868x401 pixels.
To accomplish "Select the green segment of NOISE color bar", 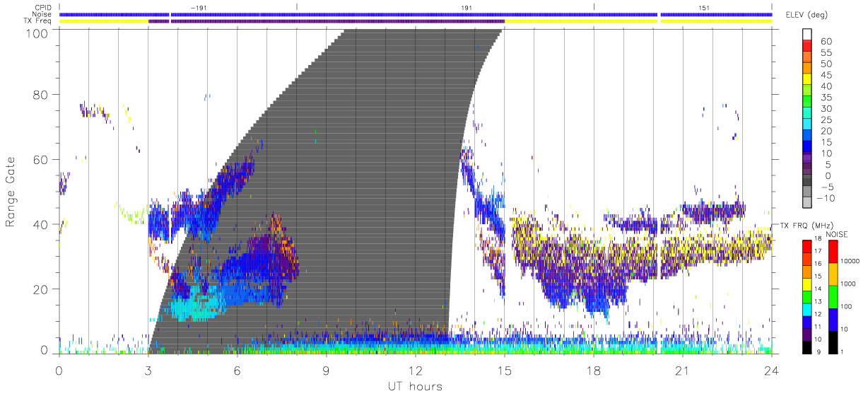I will pyautogui.click(x=834, y=296).
